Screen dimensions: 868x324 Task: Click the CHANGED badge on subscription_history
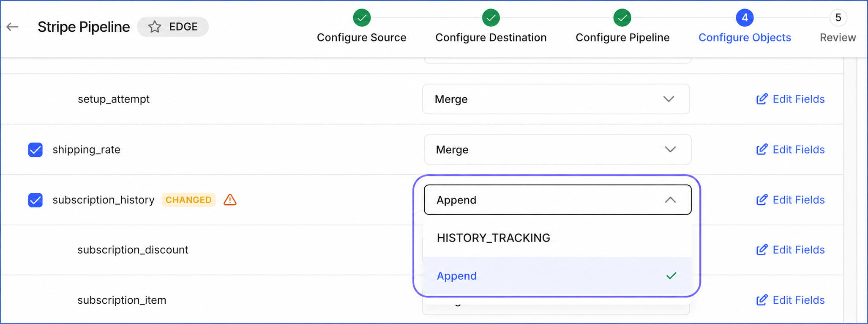pyautogui.click(x=188, y=200)
